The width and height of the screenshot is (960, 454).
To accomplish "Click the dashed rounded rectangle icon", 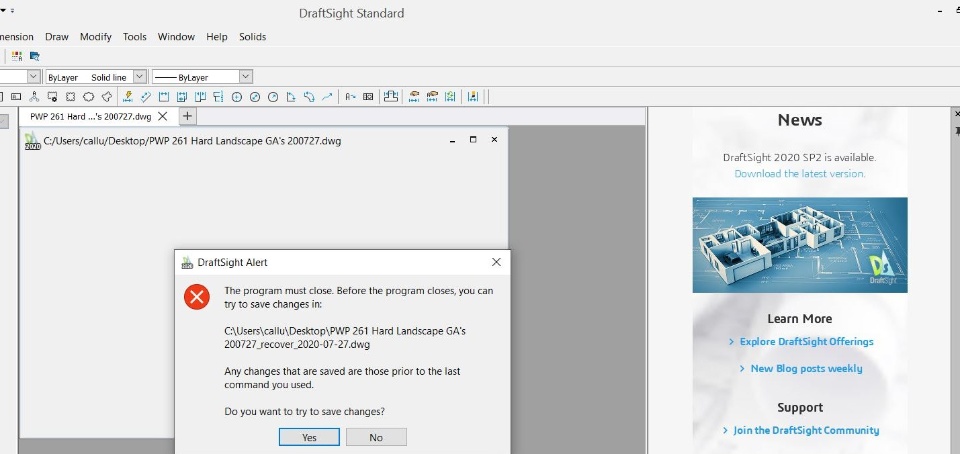I will [70, 97].
